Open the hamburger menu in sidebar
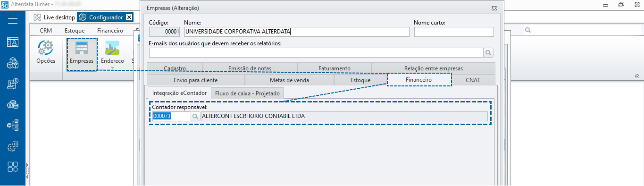Viewport: 644px width, 186px height. click(x=13, y=21)
